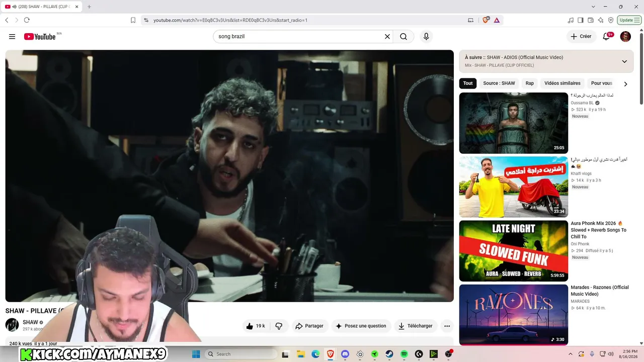Screen dimensions: 644x362
Task: Show hidden system tray icons
Action: [571, 354]
